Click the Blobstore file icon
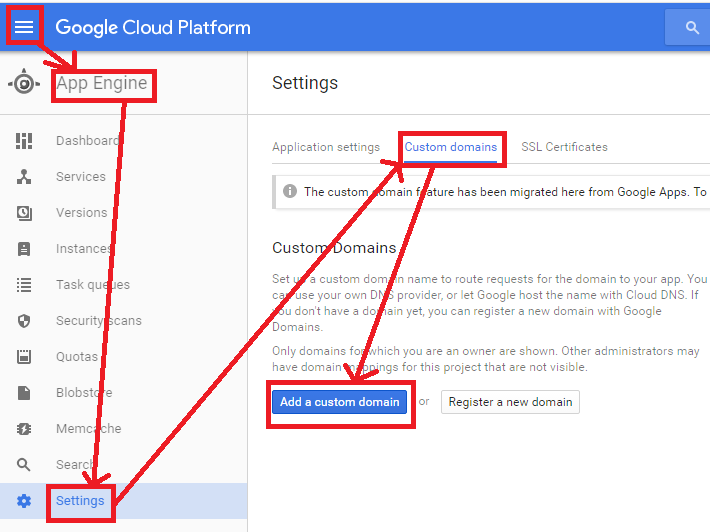 coord(25,393)
